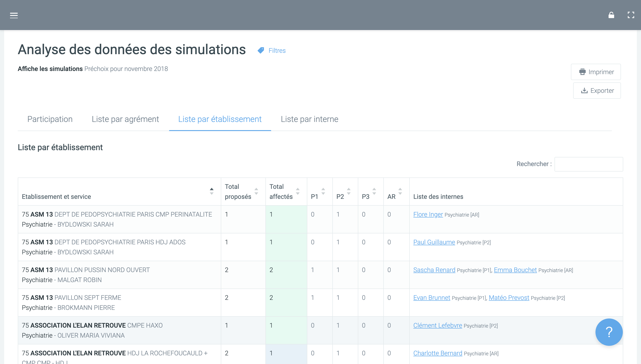Toggle fullscreen mode icon
This screenshot has width=641, height=364.
[631, 15]
